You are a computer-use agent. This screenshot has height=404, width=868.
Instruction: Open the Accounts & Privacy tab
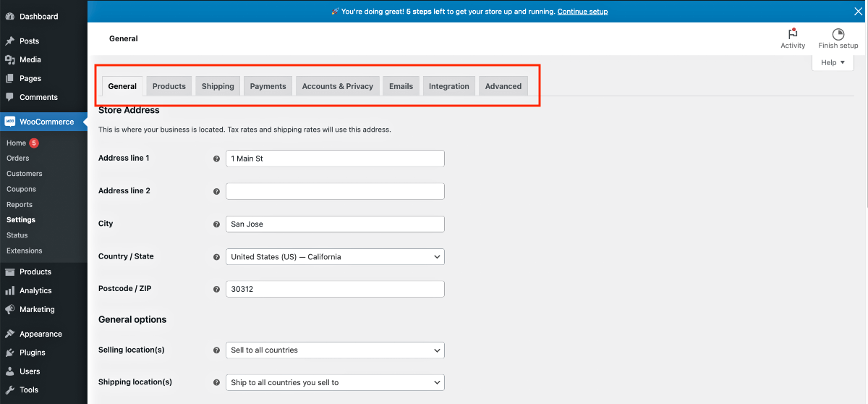click(337, 86)
